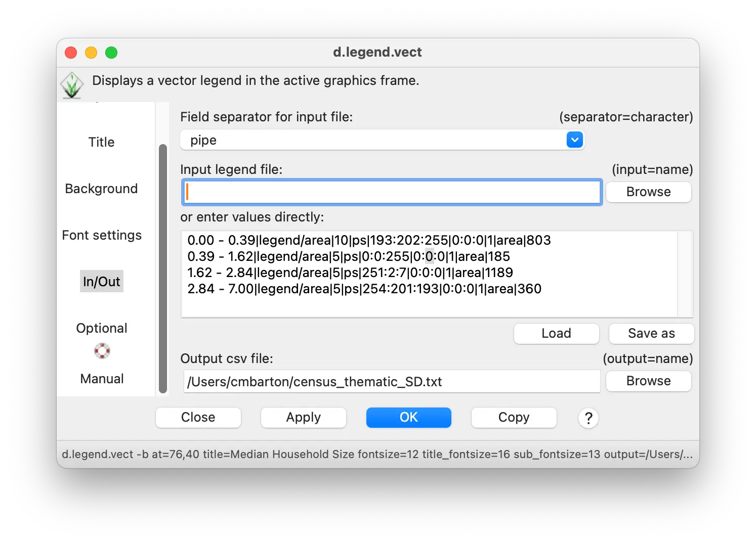Click the GRASS GIS logo icon

point(71,84)
